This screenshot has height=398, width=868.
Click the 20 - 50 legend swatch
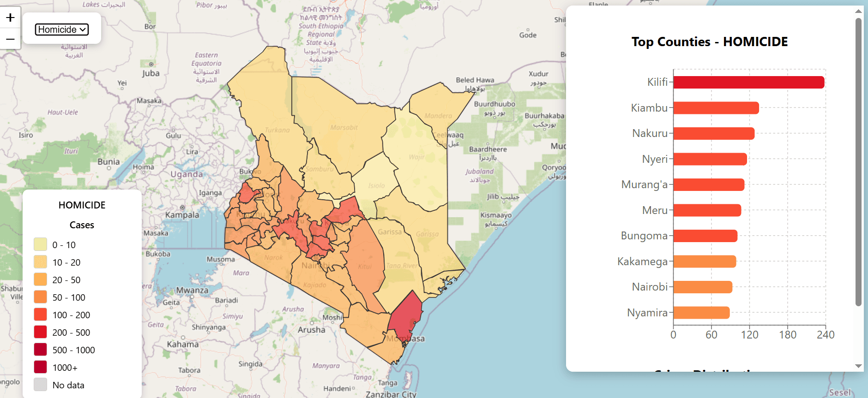41,279
